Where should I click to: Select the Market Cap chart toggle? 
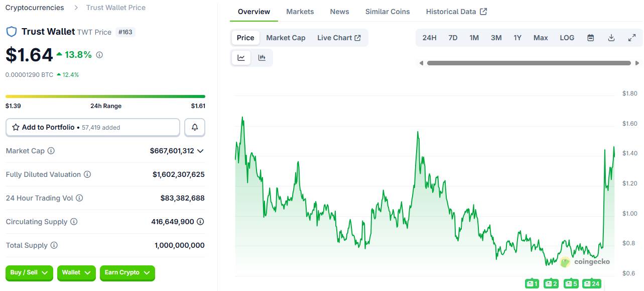286,38
